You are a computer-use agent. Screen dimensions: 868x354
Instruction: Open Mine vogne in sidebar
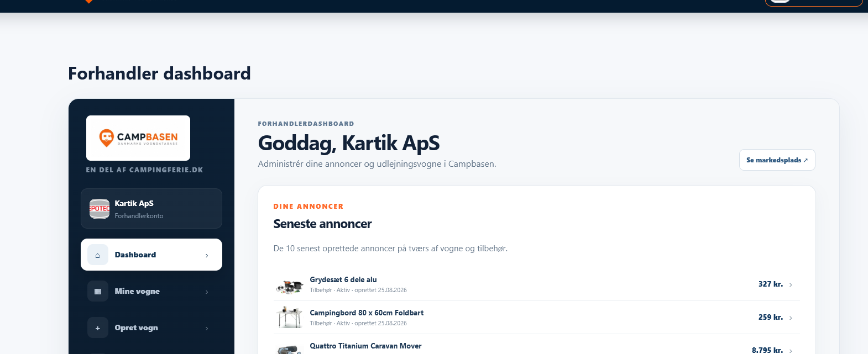click(151, 291)
